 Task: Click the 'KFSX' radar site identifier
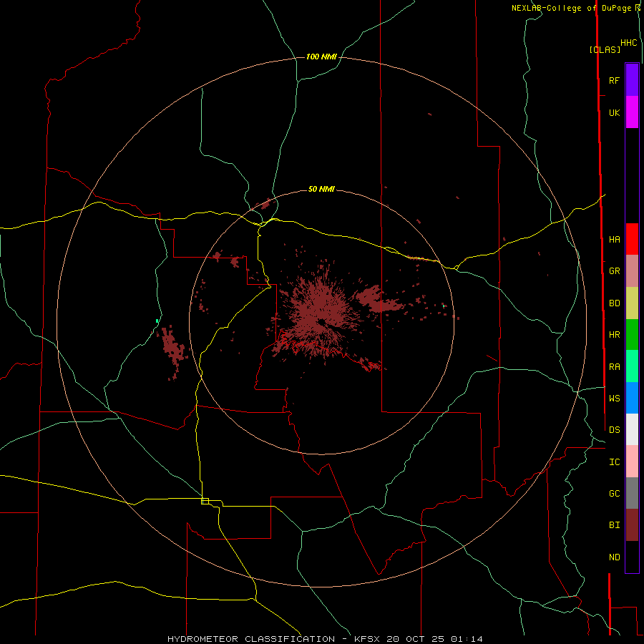pos(367,639)
